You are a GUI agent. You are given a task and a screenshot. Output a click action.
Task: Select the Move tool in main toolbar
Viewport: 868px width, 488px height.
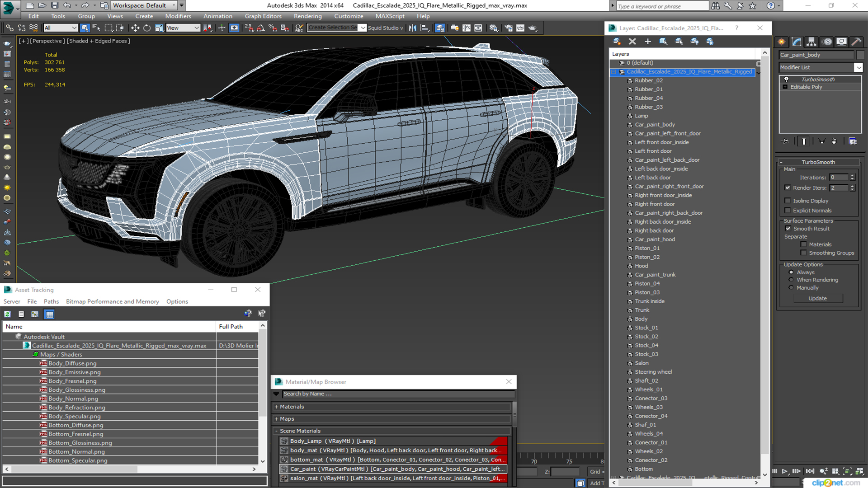click(x=135, y=28)
